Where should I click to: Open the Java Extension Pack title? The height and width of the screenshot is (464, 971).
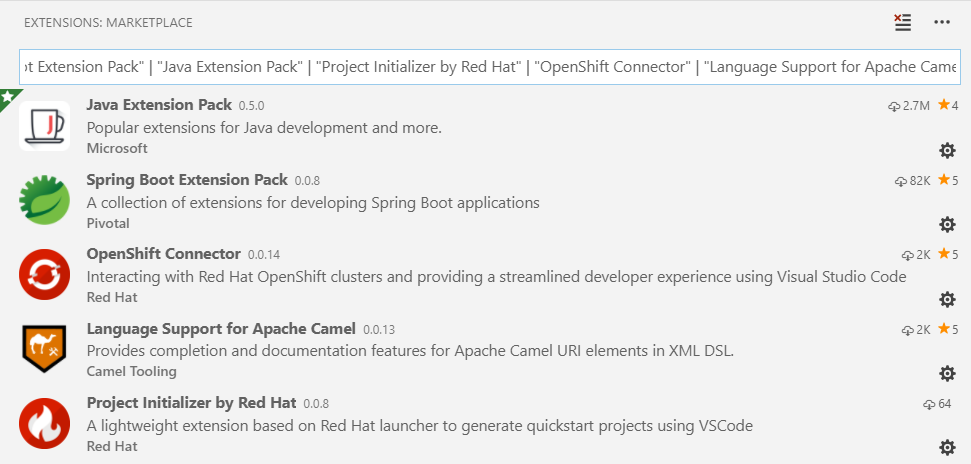tap(159, 105)
